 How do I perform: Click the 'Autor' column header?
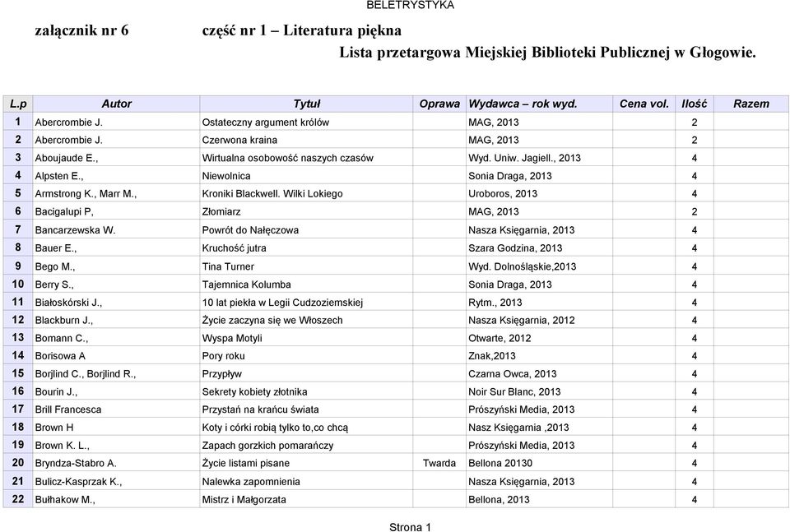point(116,104)
